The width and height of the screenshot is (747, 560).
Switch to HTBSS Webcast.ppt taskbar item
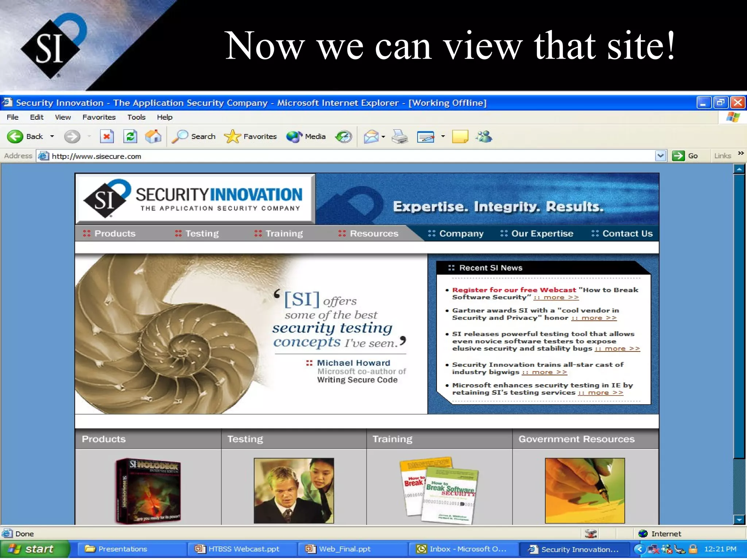[x=242, y=549]
